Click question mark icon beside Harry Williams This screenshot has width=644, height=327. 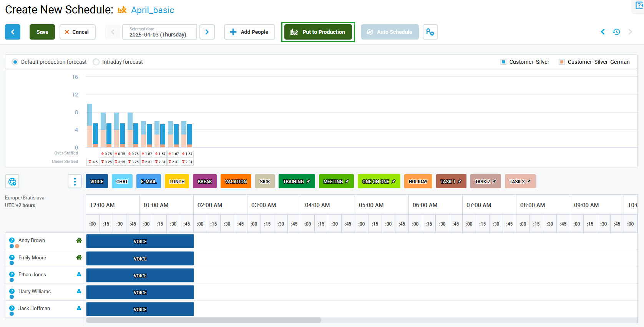(12, 291)
